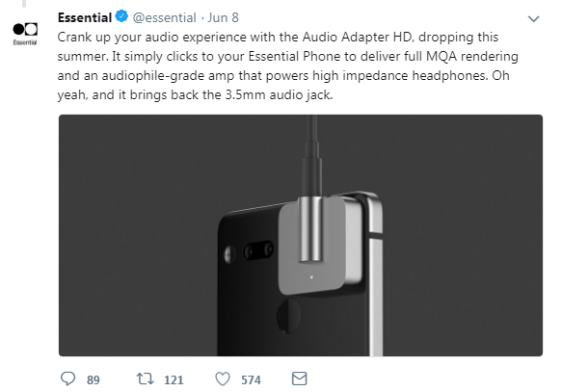Click the adapter's white LED dot in photo

pyautogui.click(x=311, y=277)
